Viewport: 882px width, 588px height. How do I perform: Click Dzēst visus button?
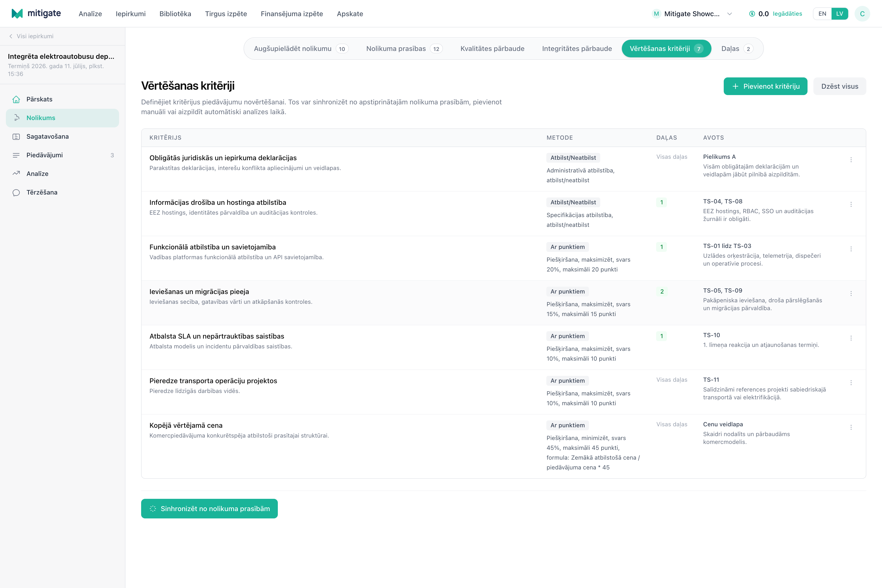pos(840,86)
